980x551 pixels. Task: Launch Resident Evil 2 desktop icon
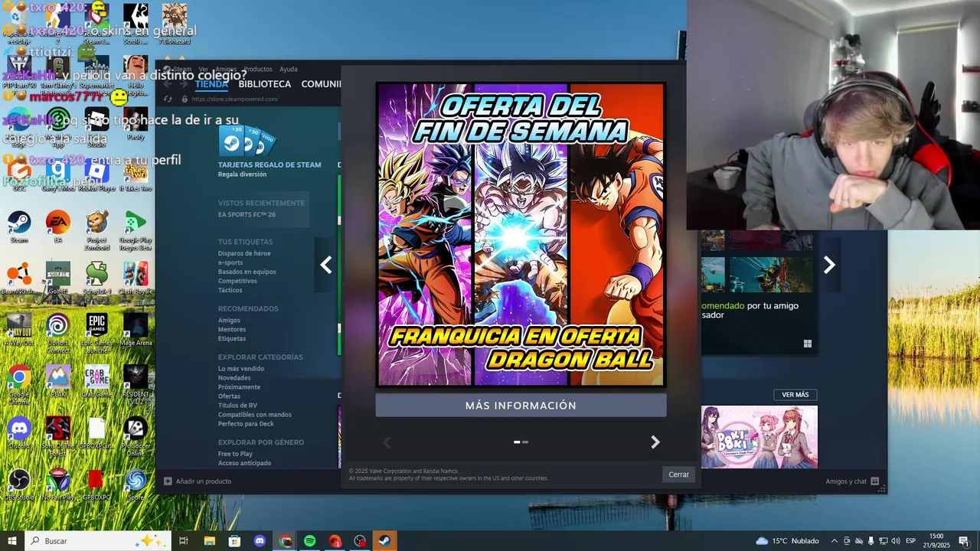tap(136, 383)
